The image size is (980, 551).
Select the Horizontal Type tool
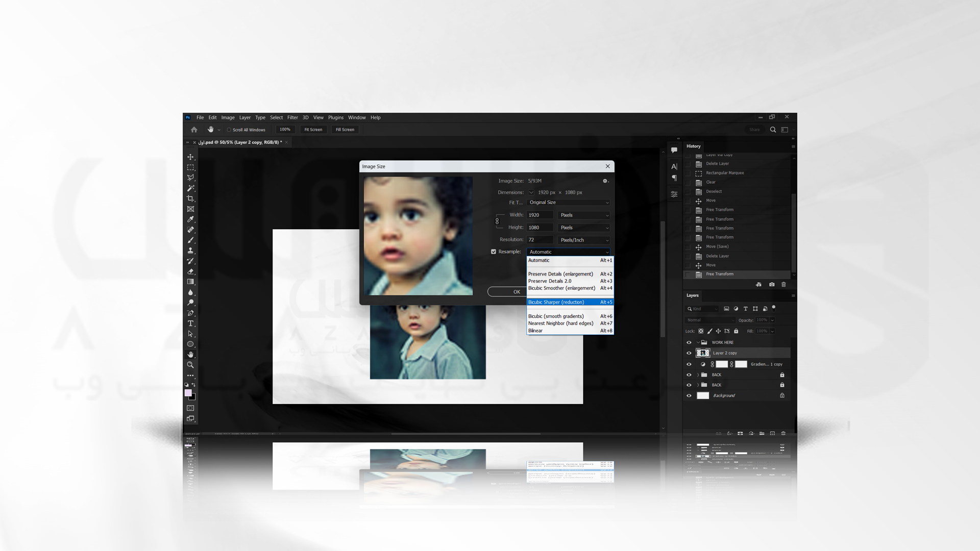click(190, 323)
